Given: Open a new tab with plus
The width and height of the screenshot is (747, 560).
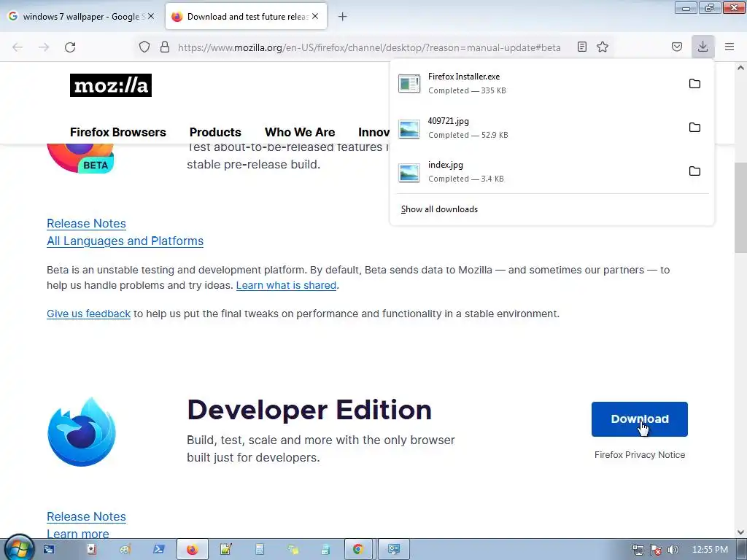Looking at the screenshot, I should [343, 17].
